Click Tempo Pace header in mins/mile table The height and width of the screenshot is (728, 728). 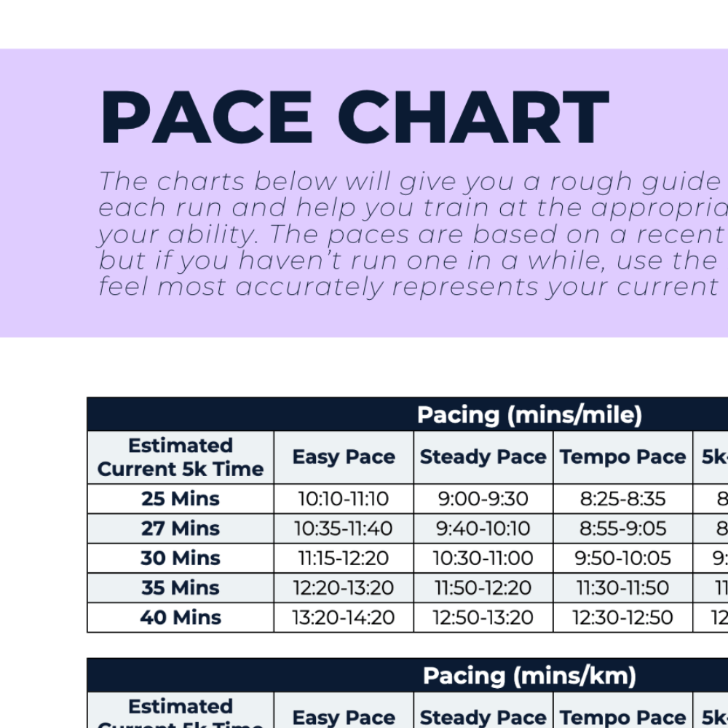(x=622, y=457)
